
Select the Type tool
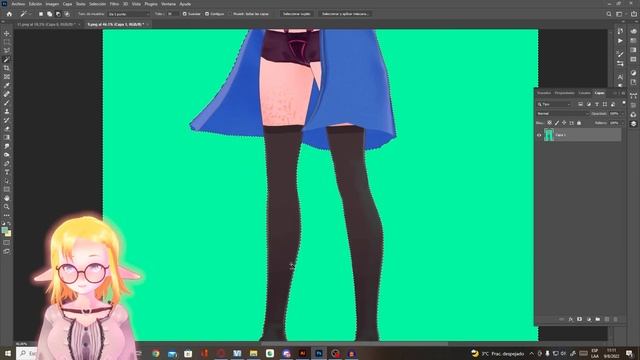pos(7,172)
